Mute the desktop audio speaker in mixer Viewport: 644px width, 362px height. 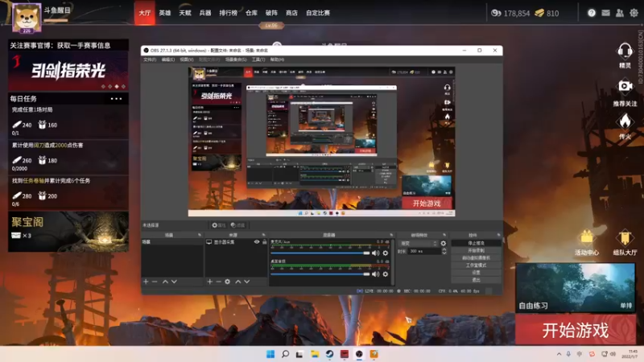[375, 274]
